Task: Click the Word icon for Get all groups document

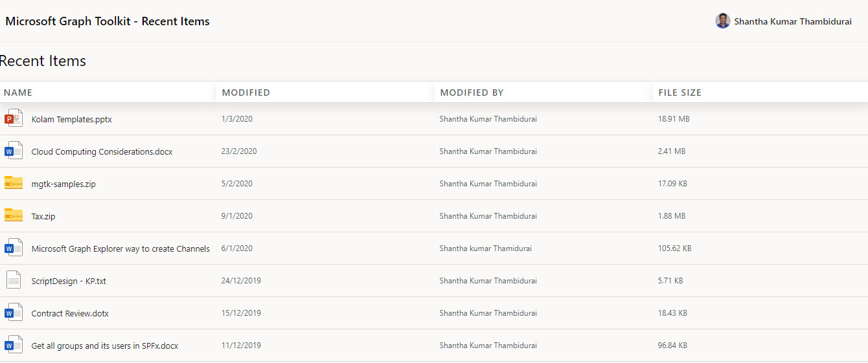Action: click(x=14, y=345)
